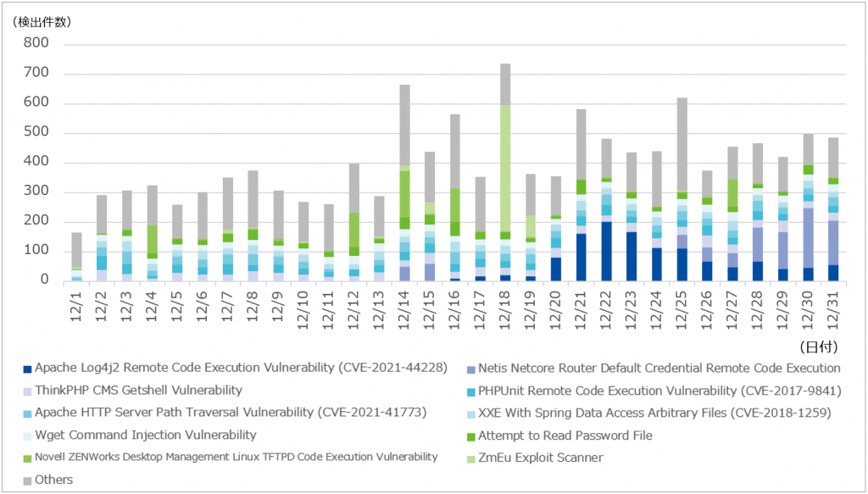868x494 pixels.
Task: Click the gray Others segment of the 12/14 bar
Action: tap(404, 125)
